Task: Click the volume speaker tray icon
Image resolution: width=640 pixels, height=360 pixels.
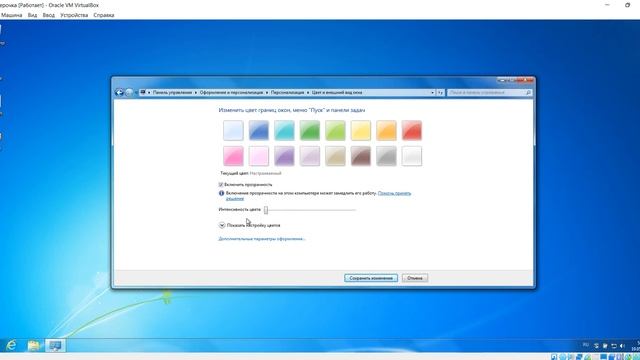Action: pyautogui.click(x=622, y=346)
